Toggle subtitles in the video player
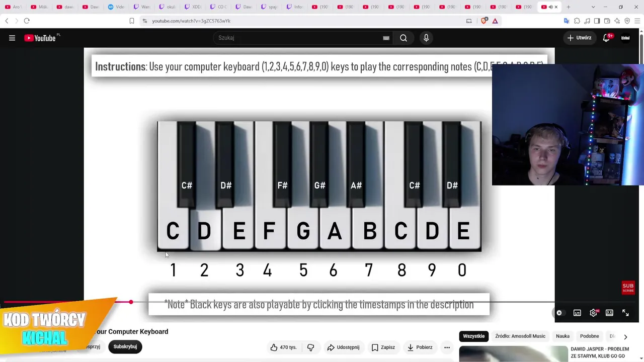The image size is (644, 362). point(577,313)
